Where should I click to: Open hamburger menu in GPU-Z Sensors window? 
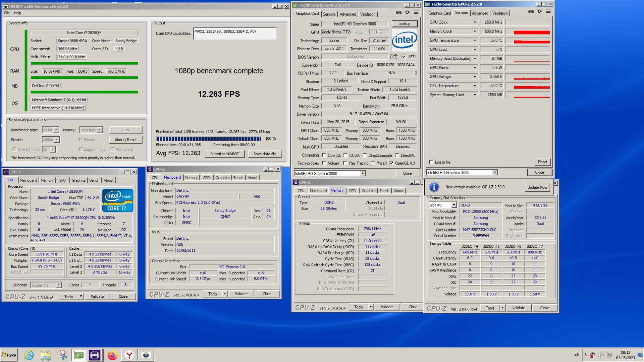click(548, 11)
